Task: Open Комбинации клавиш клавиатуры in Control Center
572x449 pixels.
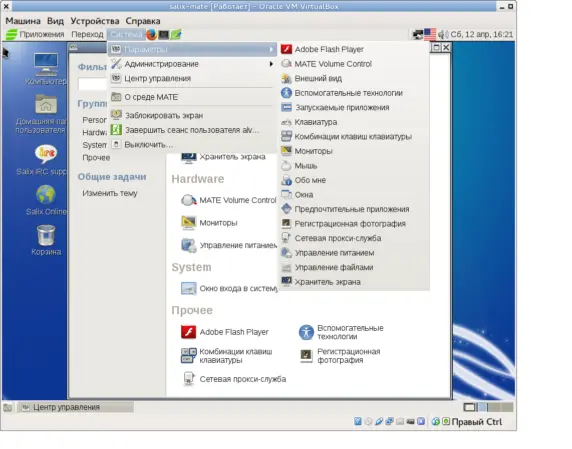Action: point(227,356)
